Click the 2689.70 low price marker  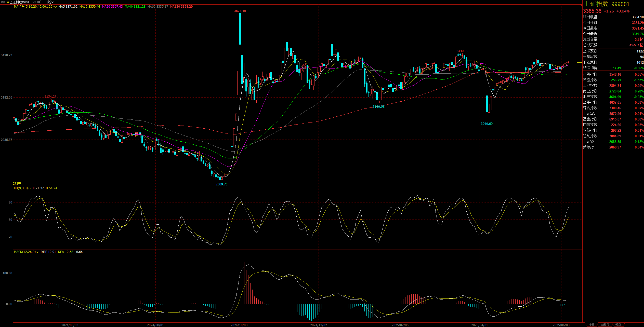tap(221, 184)
